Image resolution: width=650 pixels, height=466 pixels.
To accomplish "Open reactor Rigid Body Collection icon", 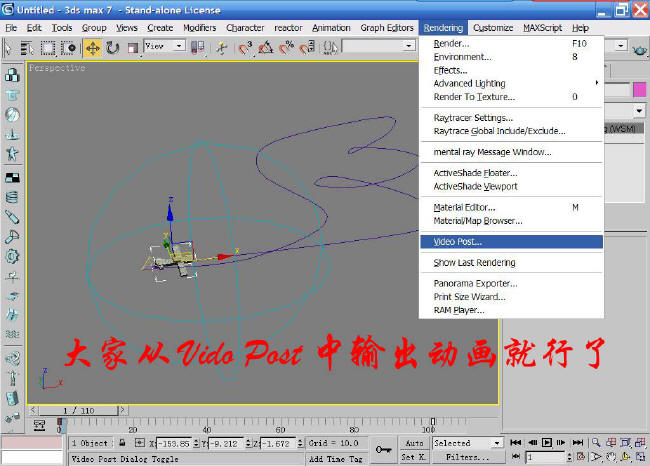I will [12, 75].
